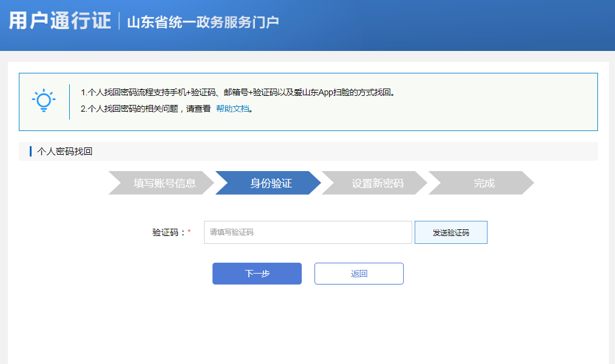Click the 山东省统一政务服务门户 portal name
This screenshot has height=364, width=615.
203,22
